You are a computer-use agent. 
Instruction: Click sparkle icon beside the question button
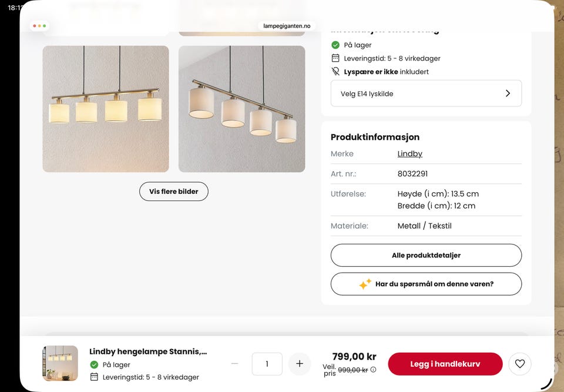click(365, 284)
